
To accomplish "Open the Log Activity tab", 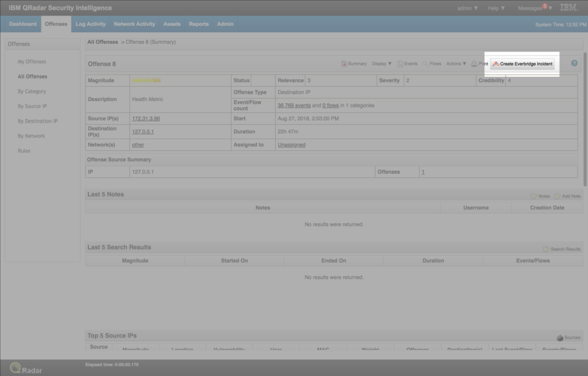I will coord(90,24).
